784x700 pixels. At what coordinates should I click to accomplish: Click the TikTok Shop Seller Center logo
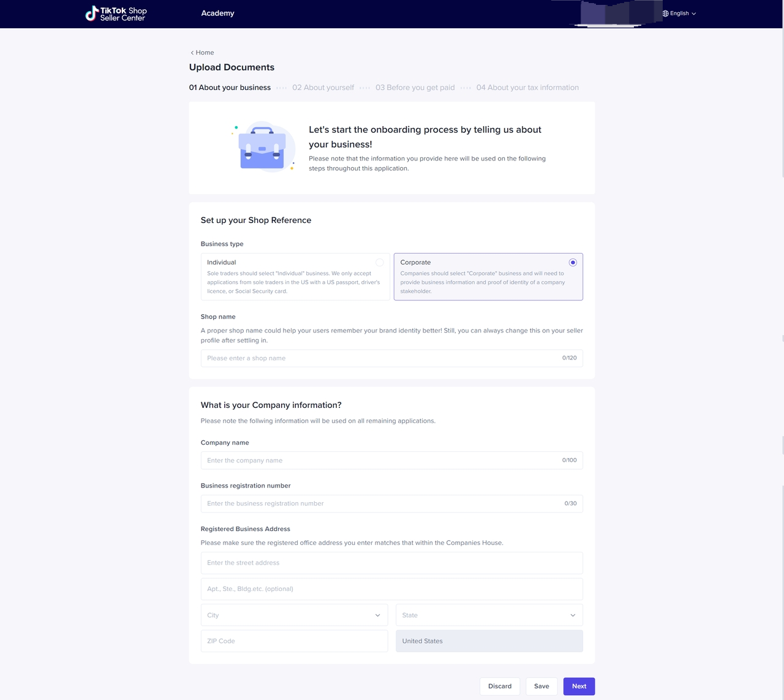[116, 13]
